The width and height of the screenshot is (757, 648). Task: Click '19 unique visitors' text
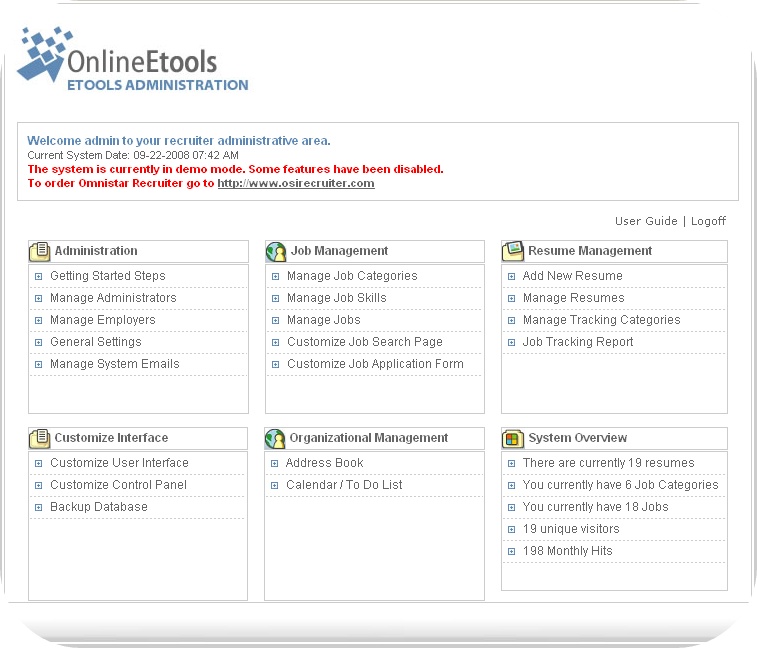pyautogui.click(x=571, y=529)
